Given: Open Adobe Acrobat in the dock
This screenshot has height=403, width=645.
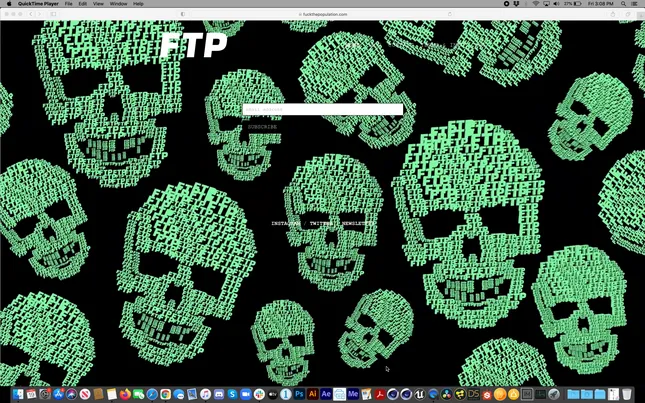Looking at the screenshot, I should 380,394.
